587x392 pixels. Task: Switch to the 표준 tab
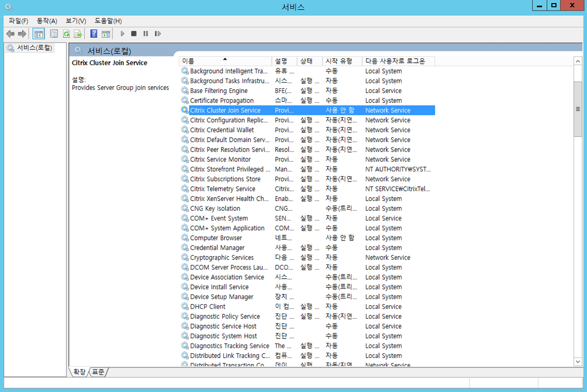click(x=99, y=372)
